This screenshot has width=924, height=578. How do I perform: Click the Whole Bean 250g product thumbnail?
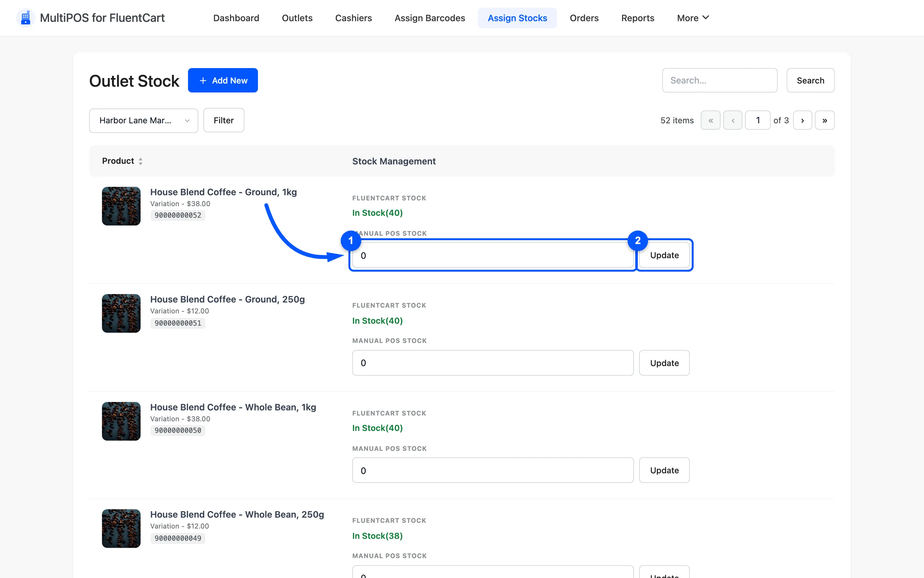[121, 528]
